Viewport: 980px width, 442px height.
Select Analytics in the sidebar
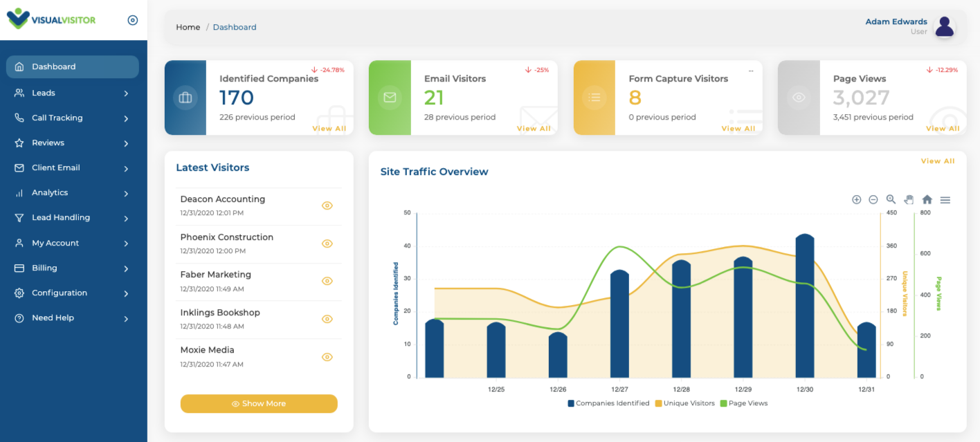click(50, 192)
